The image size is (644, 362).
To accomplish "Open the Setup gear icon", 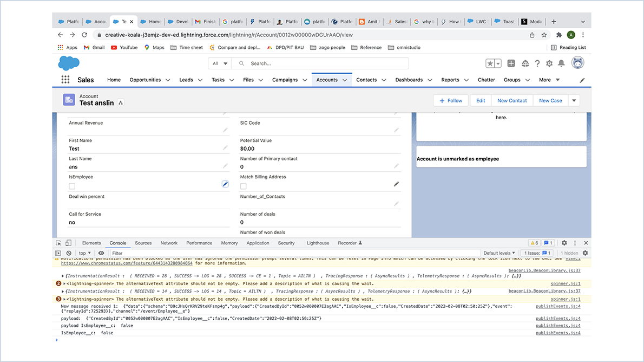I will pos(549,62).
